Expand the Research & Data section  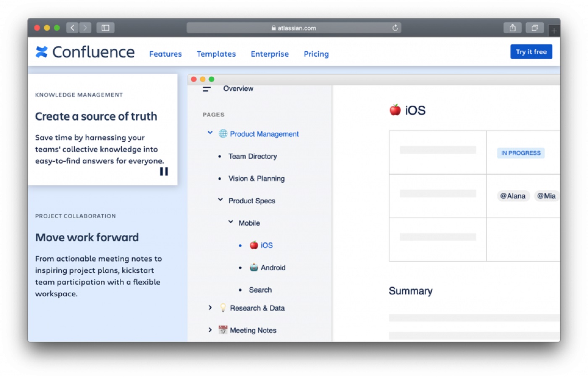click(210, 307)
